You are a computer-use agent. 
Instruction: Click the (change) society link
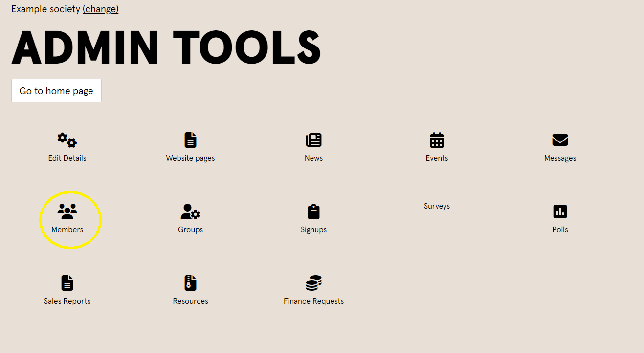[100, 9]
